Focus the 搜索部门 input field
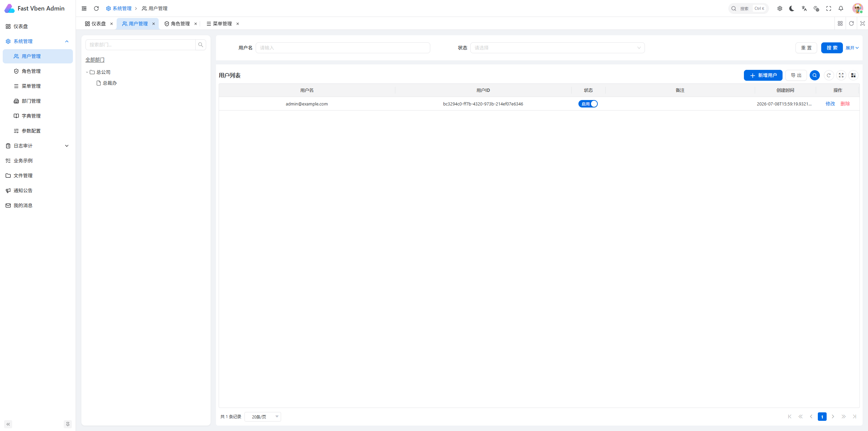This screenshot has height=431, width=868. [140, 45]
